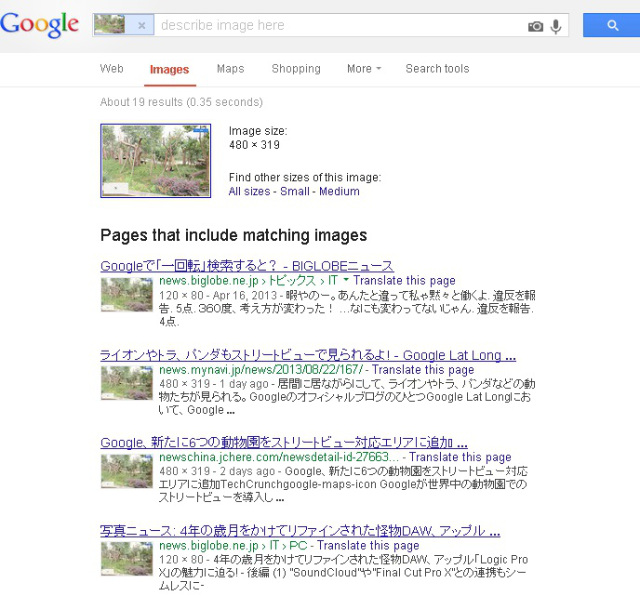The image size is (640, 596).
Task: Open the All sizes link
Action: [249, 191]
